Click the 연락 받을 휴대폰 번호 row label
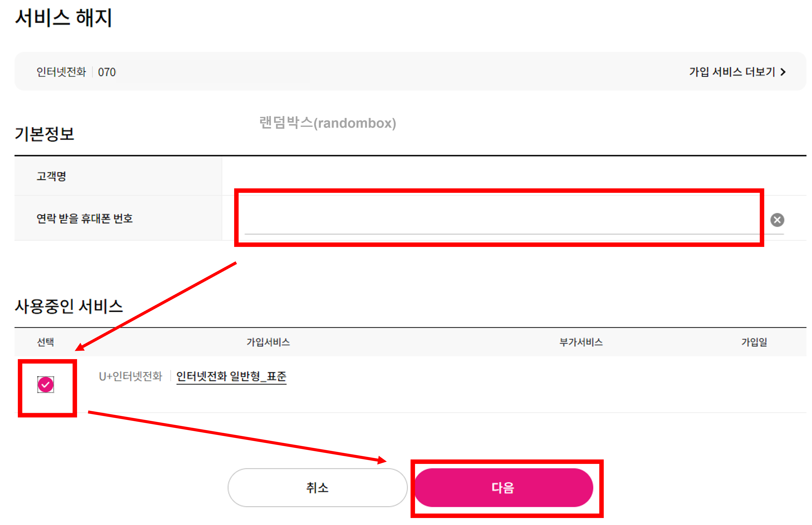Screen dimensions: 812x525 click(x=85, y=218)
